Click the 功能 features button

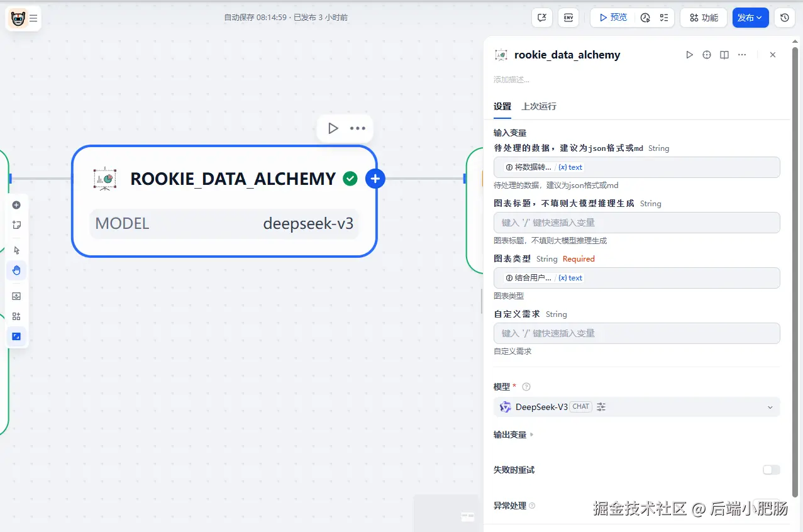(x=704, y=18)
